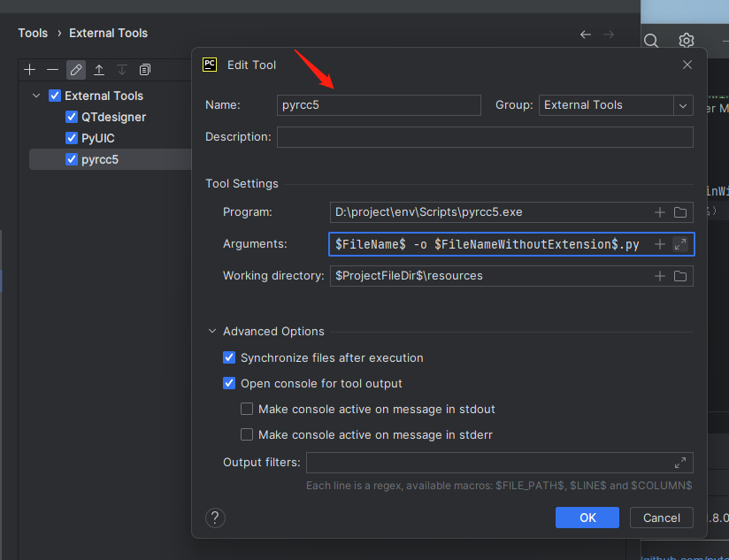Collapse the Advanced Options section

point(212,332)
